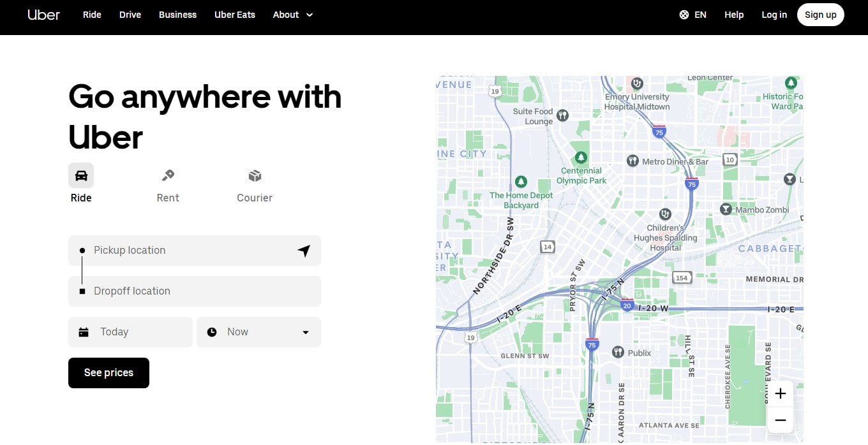Click the Log in link
Image resolution: width=868 pixels, height=445 pixels.
click(x=774, y=15)
